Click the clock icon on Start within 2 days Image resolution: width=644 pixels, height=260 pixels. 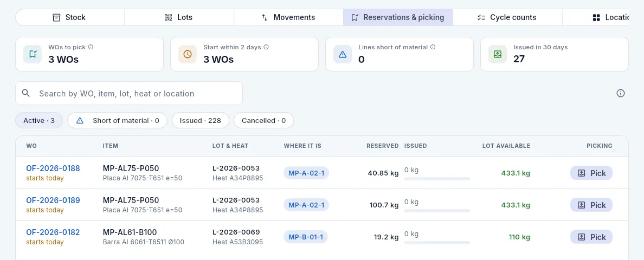(187, 54)
